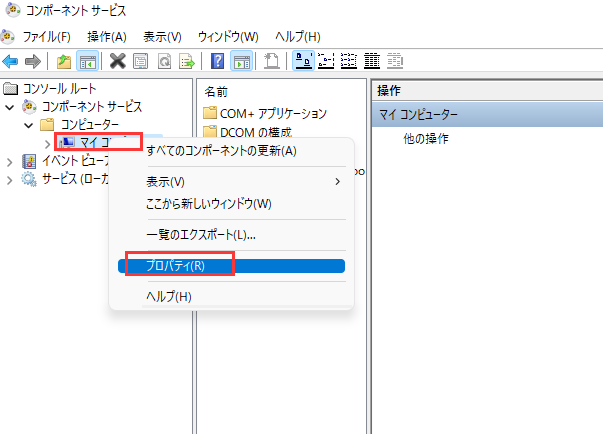Open the ヘルプ(H) menu in menu bar
This screenshot has width=603, height=434.
click(298, 37)
